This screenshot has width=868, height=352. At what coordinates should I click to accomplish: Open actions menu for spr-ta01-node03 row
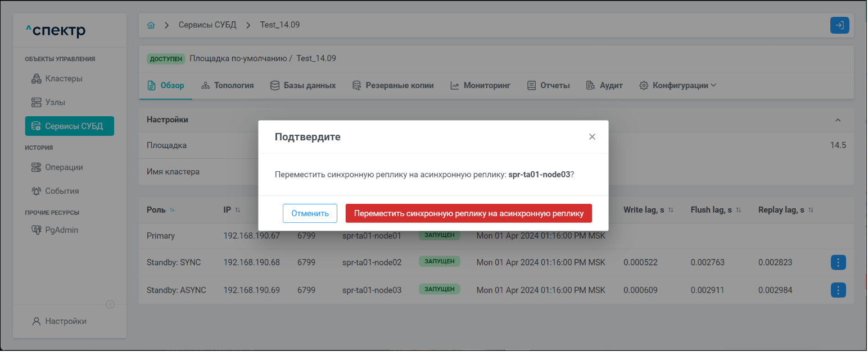click(838, 290)
